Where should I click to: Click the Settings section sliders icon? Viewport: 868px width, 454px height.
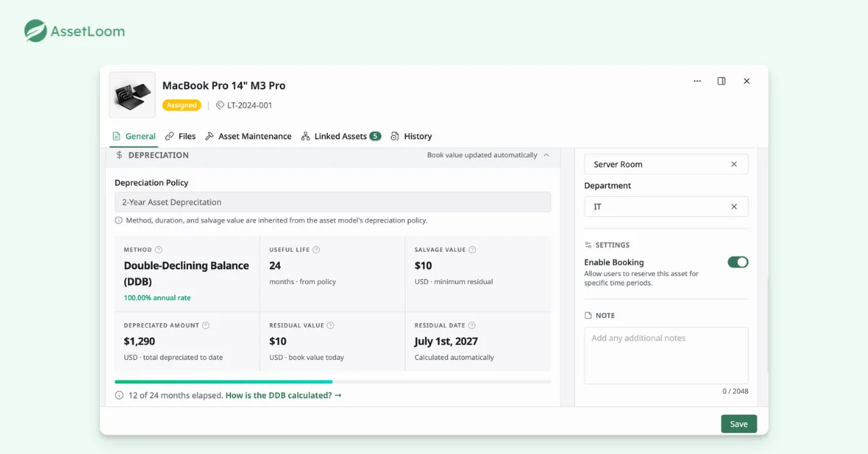coord(588,245)
